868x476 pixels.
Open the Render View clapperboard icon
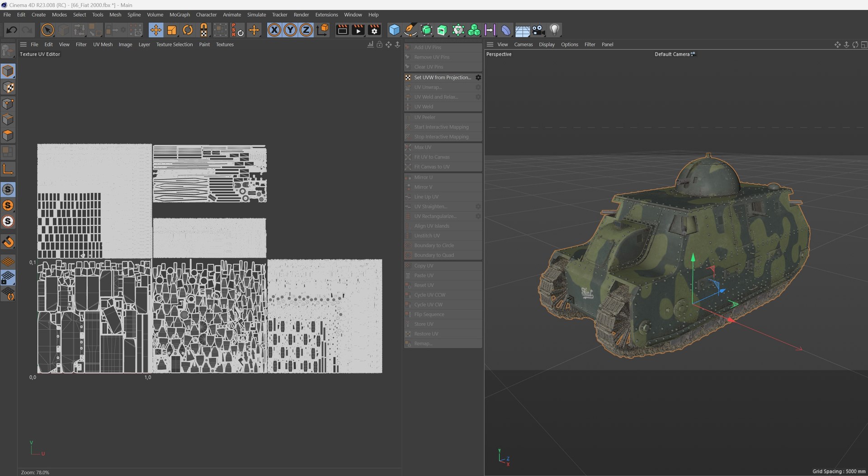(x=342, y=30)
